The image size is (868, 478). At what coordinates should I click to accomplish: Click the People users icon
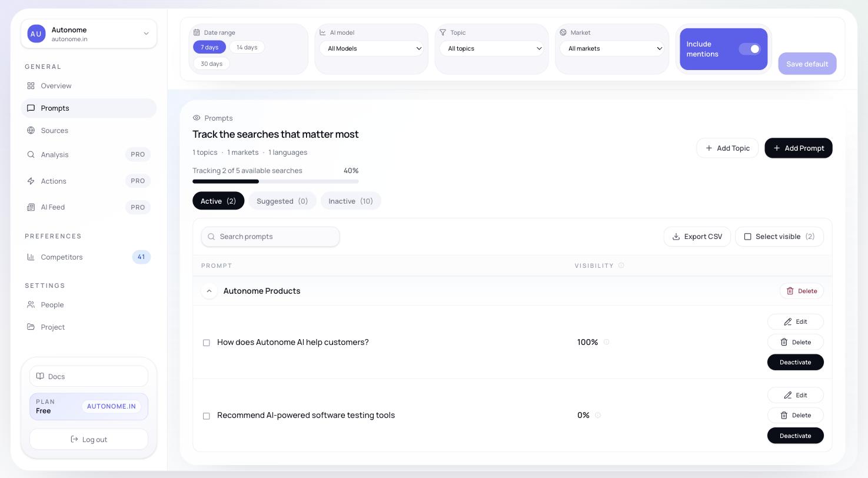tap(31, 305)
